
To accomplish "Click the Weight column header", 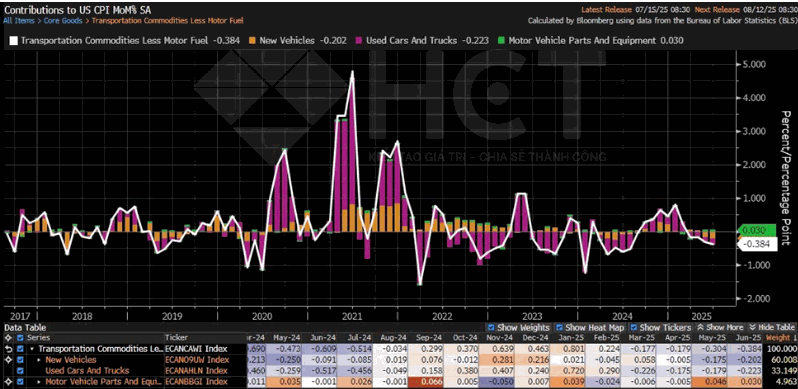I will (777, 338).
